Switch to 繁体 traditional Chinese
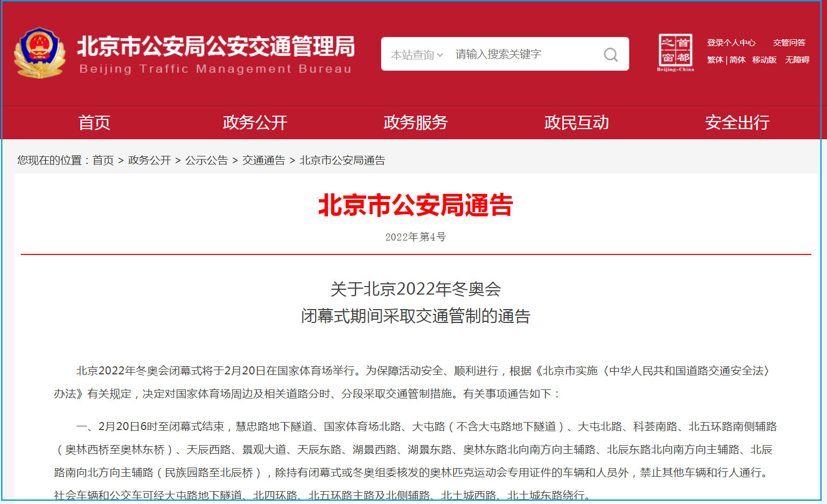Viewport: 827px width, 504px height. [715, 60]
